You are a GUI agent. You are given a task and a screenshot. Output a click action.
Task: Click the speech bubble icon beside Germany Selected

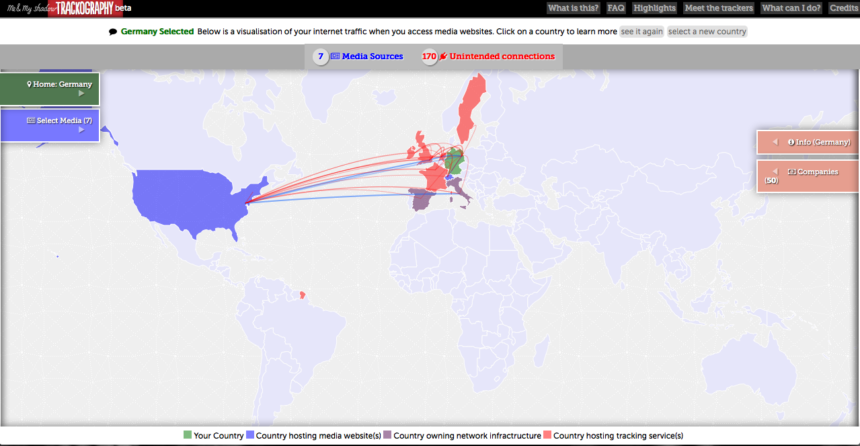click(113, 32)
